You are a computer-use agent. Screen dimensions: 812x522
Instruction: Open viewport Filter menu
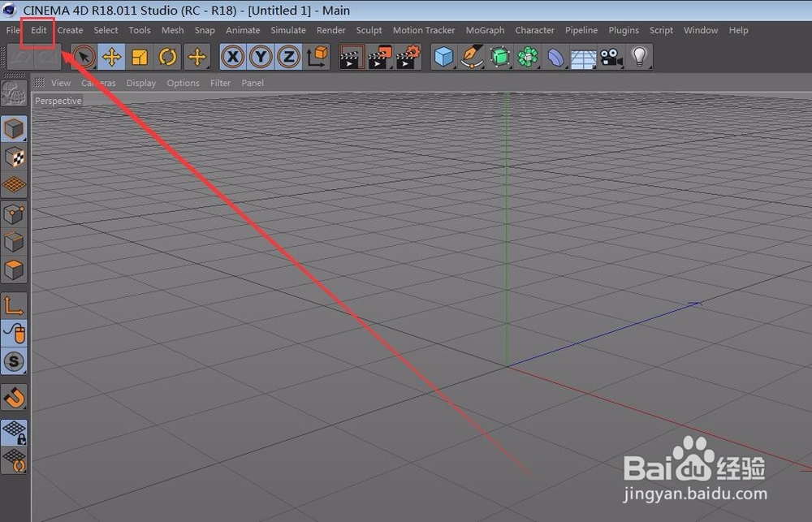click(220, 83)
